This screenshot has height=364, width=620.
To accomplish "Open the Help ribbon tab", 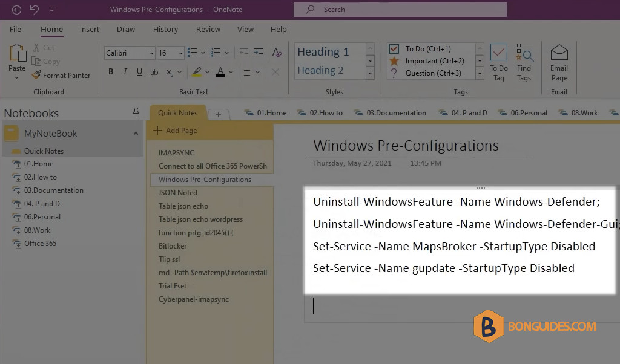I will (279, 29).
